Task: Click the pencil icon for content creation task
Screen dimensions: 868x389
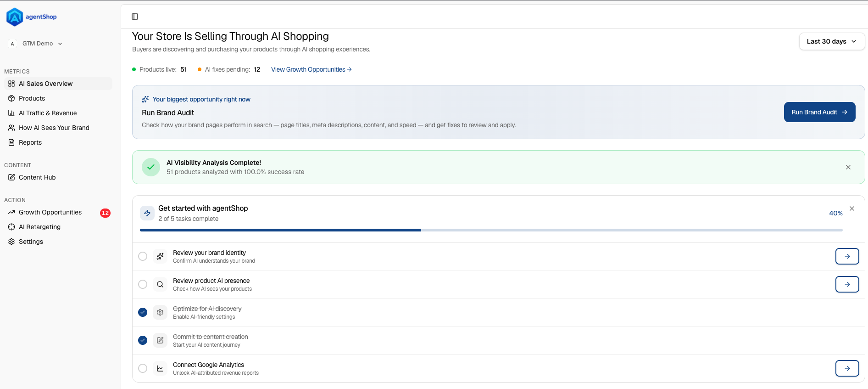Action: [160, 340]
